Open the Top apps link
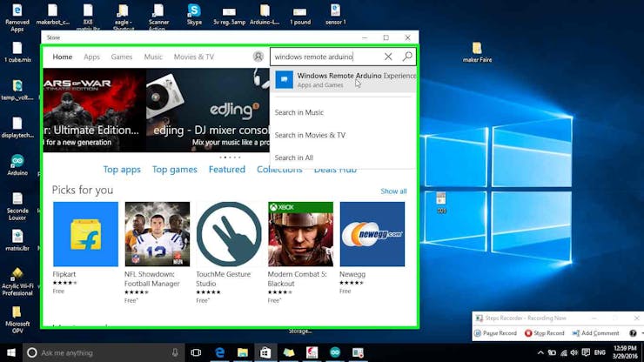 point(122,170)
